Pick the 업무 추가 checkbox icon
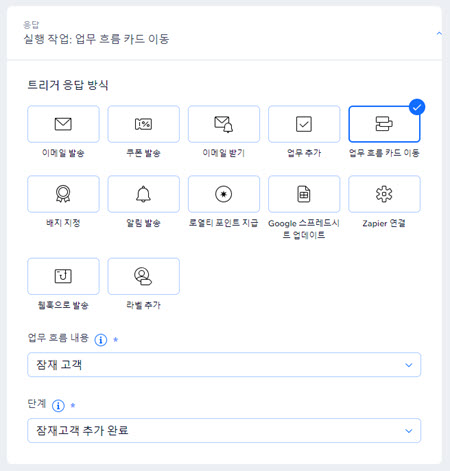The width and height of the screenshot is (450, 471). click(x=304, y=124)
